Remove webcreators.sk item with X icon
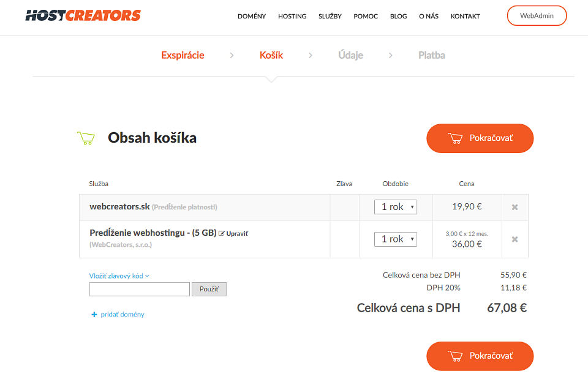This screenshot has width=588, height=382. tap(514, 207)
